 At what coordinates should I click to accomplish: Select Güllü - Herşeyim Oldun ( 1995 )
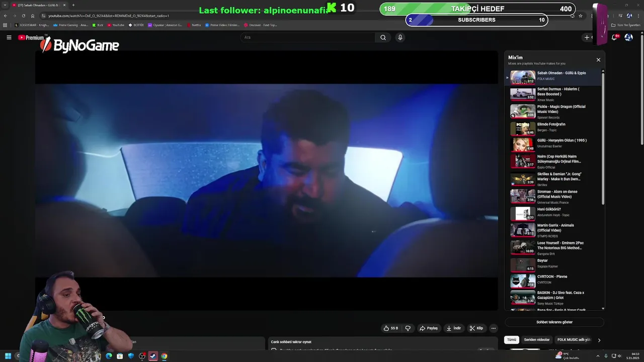553,145
